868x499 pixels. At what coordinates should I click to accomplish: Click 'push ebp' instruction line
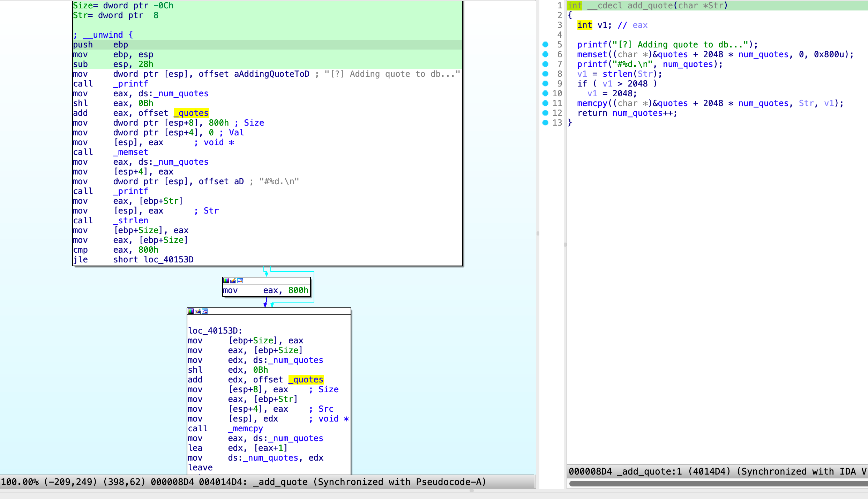[100, 45]
